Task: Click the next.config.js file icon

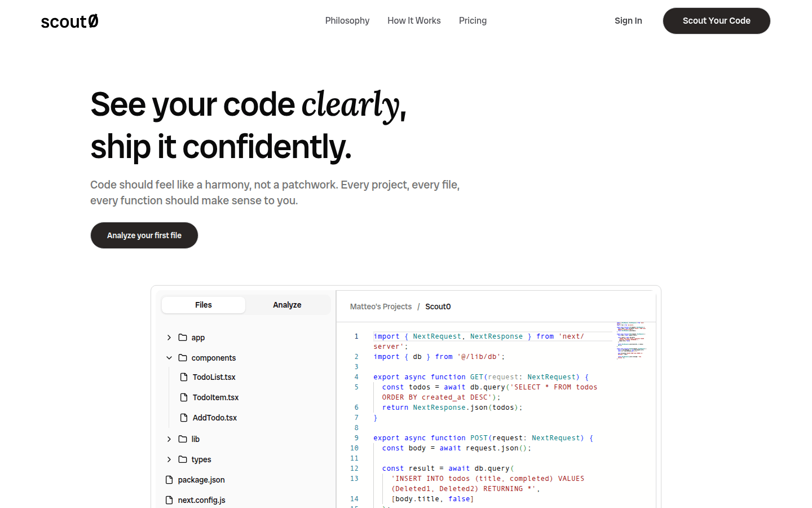Action: 169,500
